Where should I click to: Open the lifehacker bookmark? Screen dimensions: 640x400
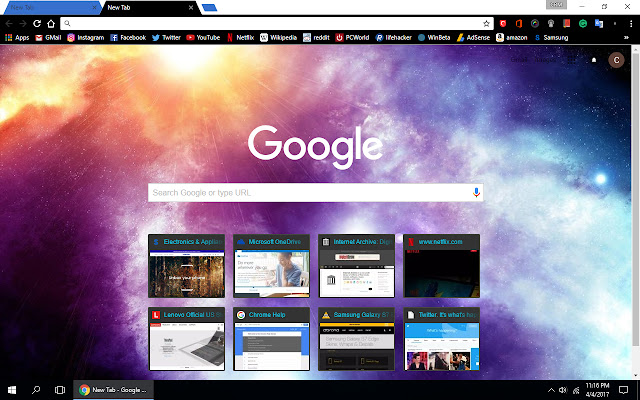[393, 38]
